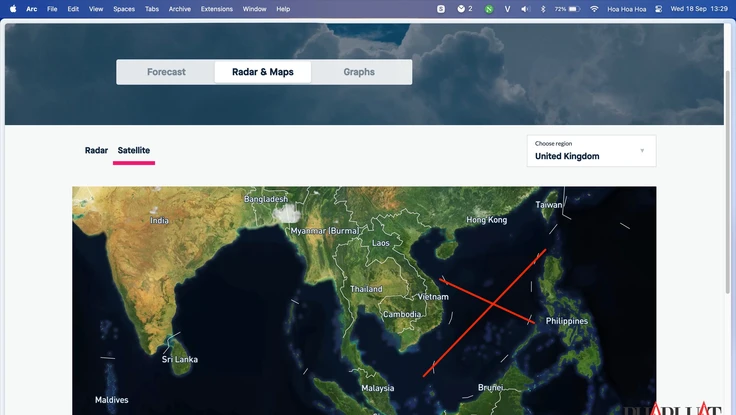This screenshot has width=736, height=415.
Task: Open the View menu
Action: point(96,9)
